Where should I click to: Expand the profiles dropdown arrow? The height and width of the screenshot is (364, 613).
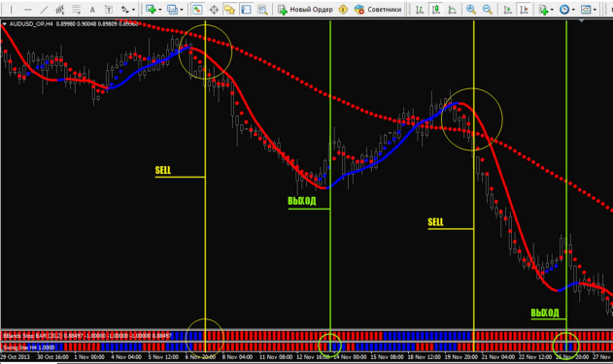point(182,10)
